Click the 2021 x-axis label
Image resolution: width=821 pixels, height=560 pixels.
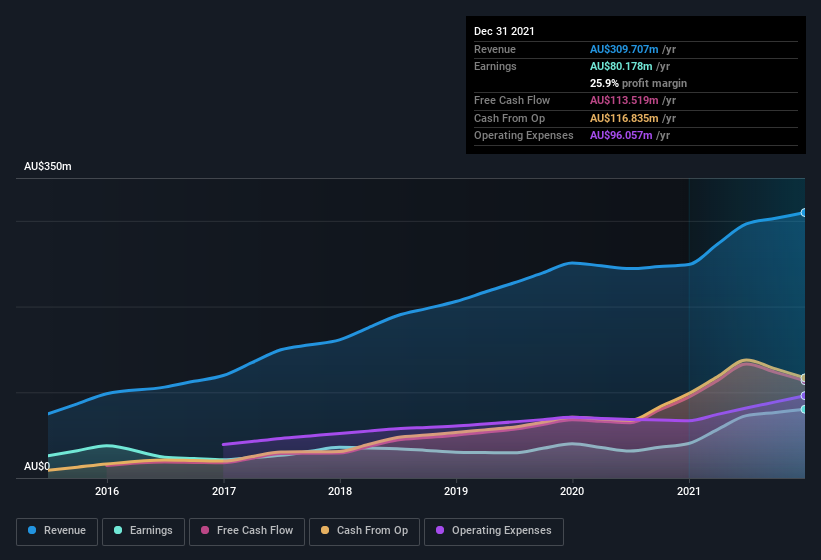pos(689,491)
